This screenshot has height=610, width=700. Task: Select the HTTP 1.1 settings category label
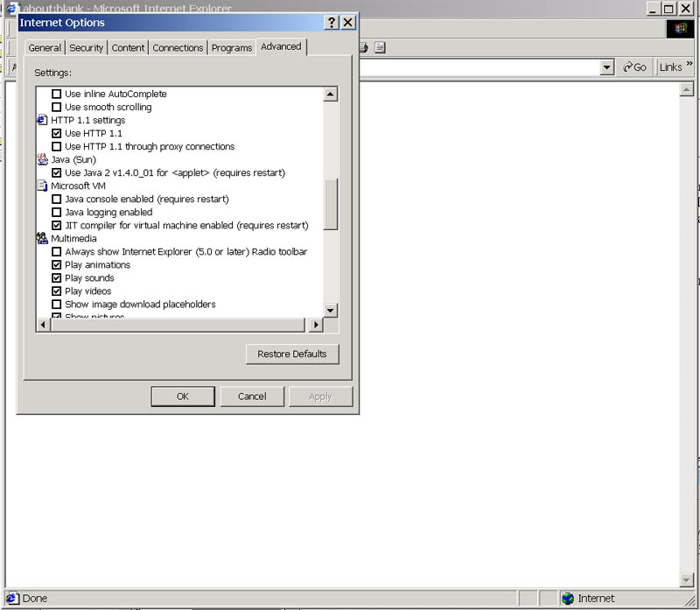pyautogui.click(x=88, y=120)
